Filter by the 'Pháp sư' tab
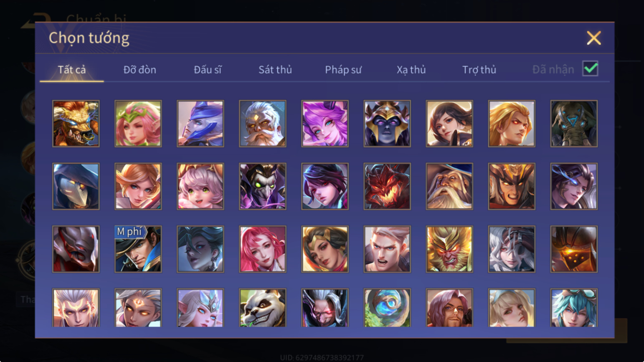 click(343, 70)
